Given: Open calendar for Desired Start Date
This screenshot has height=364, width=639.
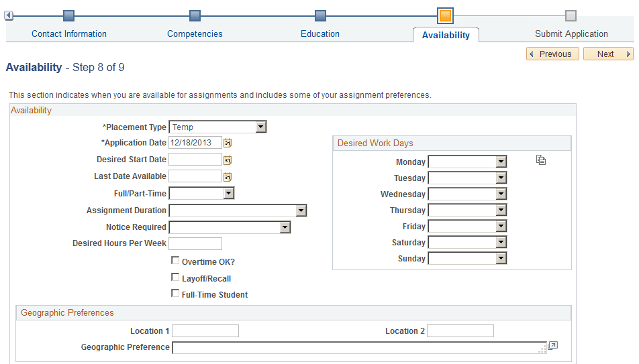Looking at the screenshot, I should pyautogui.click(x=228, y=160).
